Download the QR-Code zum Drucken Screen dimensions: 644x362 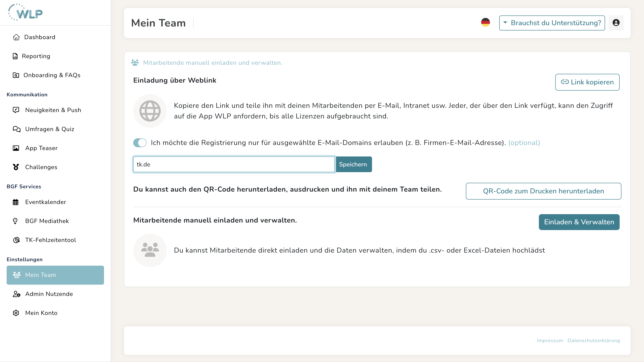click(543, 191)
